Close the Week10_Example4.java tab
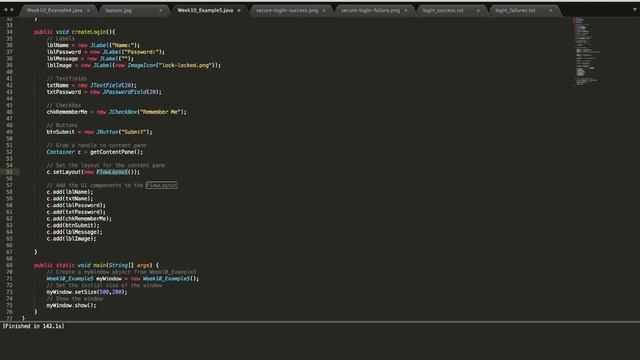 tap(88, 11)
